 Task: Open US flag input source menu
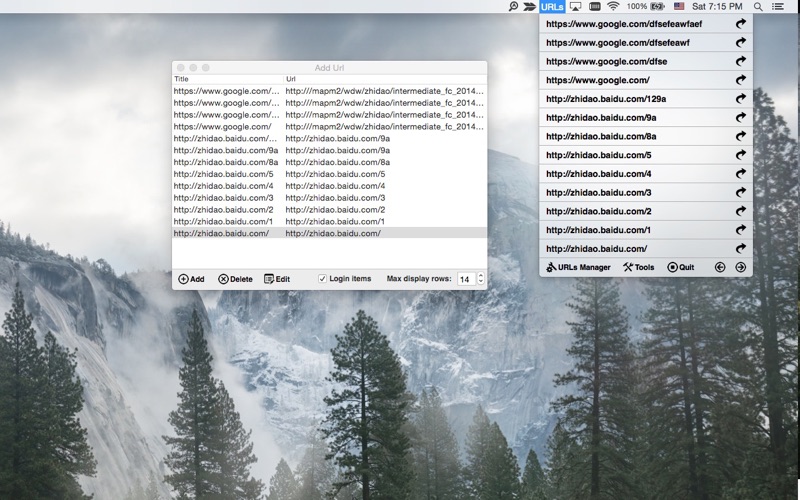tap(679, 6)
